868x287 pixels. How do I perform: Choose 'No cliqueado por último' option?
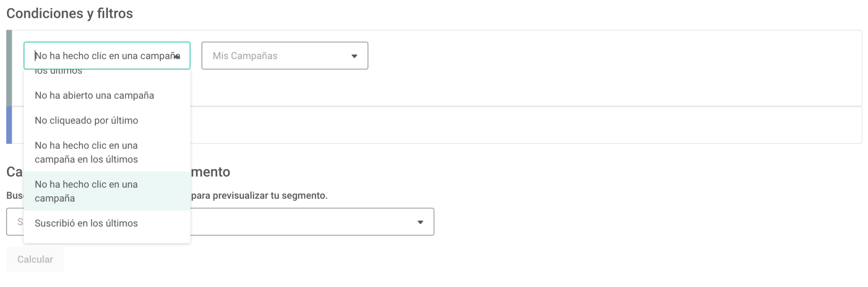pyautogui.click(x=86, y=120)
